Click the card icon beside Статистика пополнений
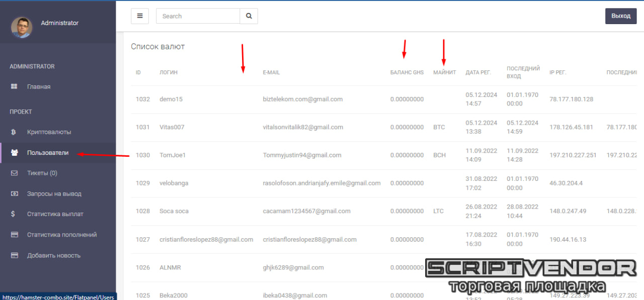Screen dimensions: 644x300 click(14, 235)
